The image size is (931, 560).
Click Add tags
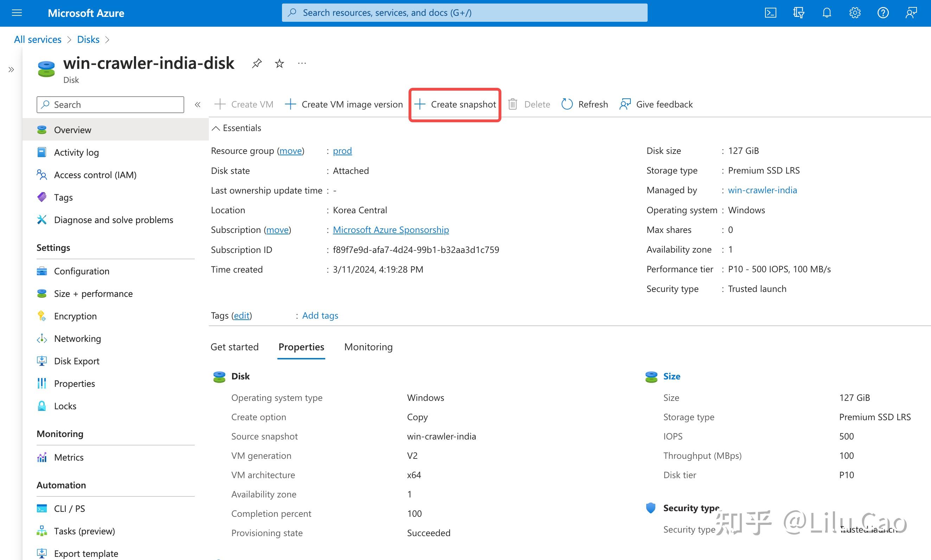(320, 315)
